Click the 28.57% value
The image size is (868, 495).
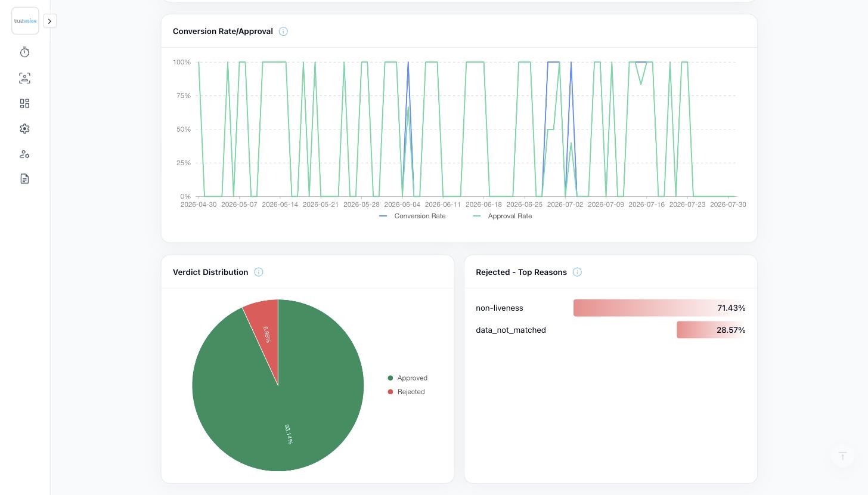[731, 330]
